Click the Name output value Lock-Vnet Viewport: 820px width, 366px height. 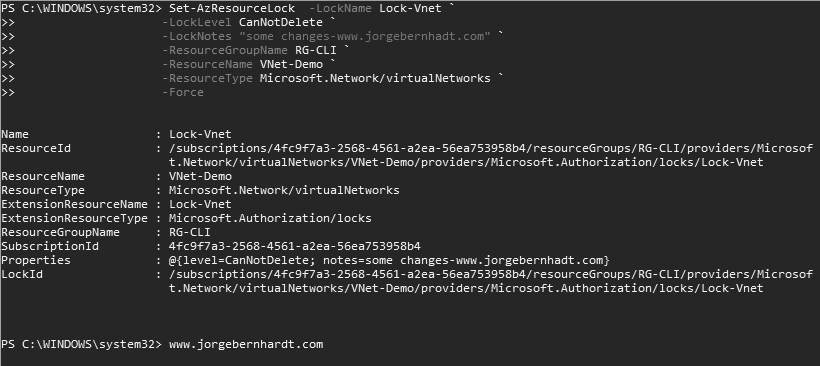[200, 134]
